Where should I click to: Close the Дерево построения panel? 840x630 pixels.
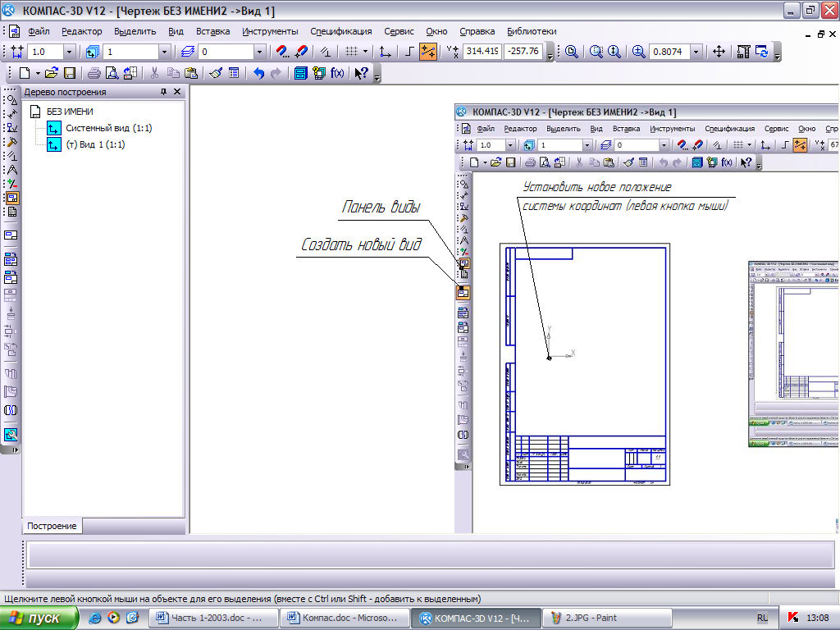pos(177,92)
